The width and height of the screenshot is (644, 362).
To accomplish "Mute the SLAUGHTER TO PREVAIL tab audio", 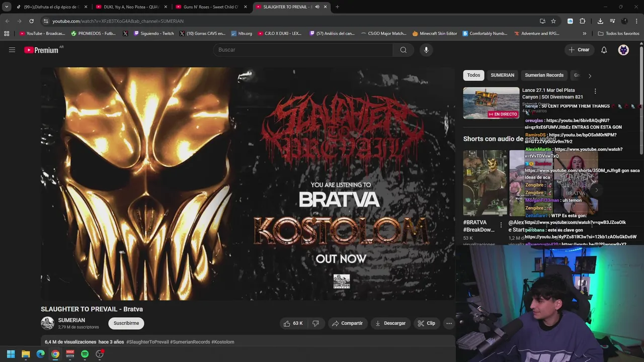I will (317, 7).
